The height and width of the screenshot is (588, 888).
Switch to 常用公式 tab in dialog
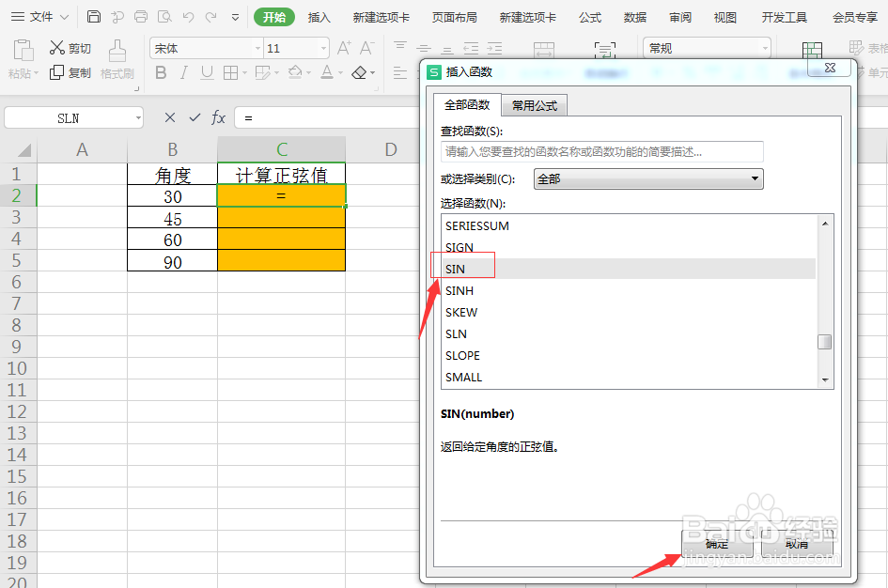tap(535, 106)
